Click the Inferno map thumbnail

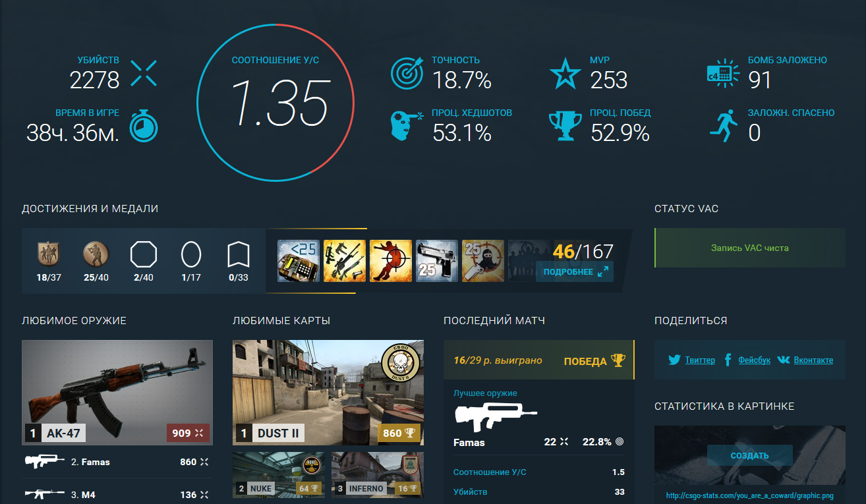point(378,474)
